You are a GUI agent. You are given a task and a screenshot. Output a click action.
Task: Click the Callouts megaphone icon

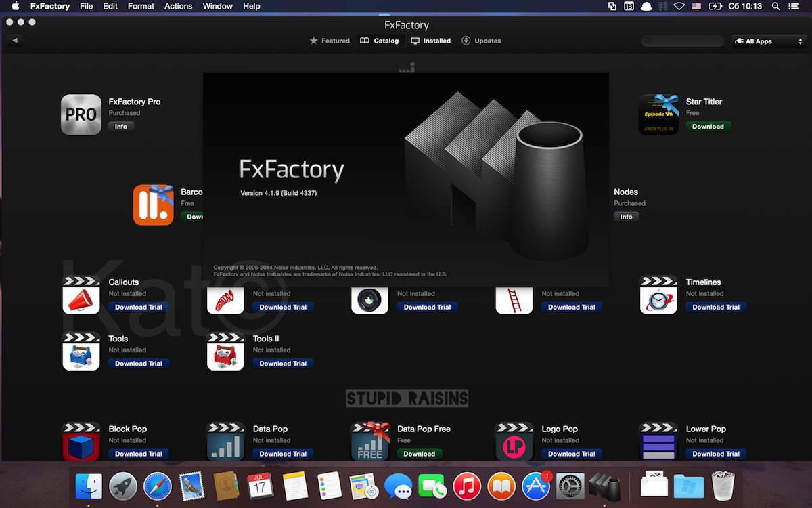point(81,295)
